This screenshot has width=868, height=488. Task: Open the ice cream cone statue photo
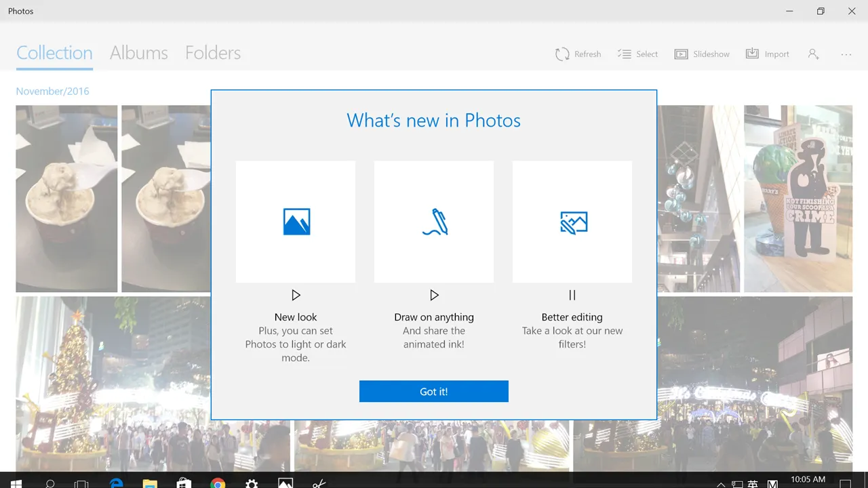pyautogui.click(x=797, y=198)
